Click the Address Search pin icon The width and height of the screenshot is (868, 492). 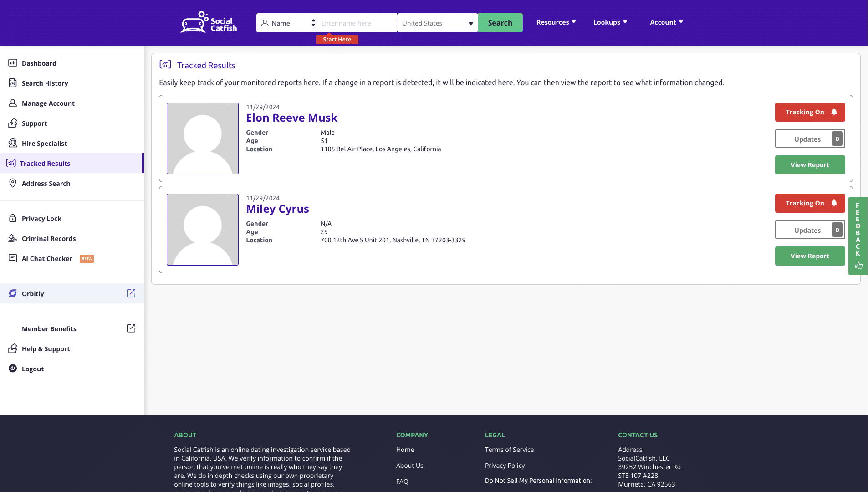(x=13, y=183)
